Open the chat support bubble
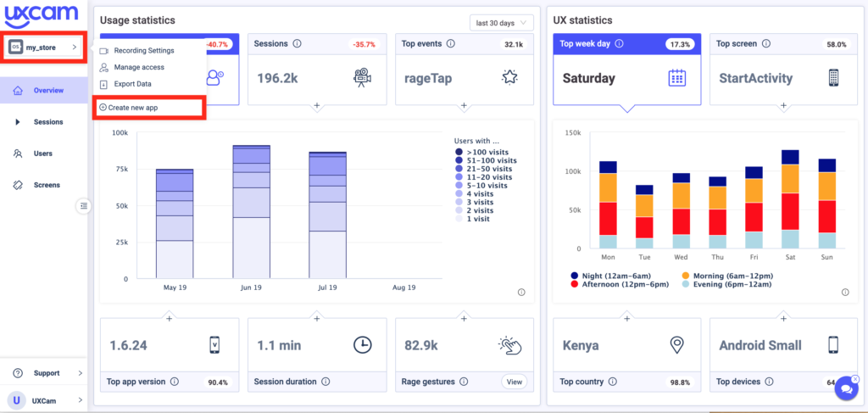The image size is (868, 413). click(846, 388)
